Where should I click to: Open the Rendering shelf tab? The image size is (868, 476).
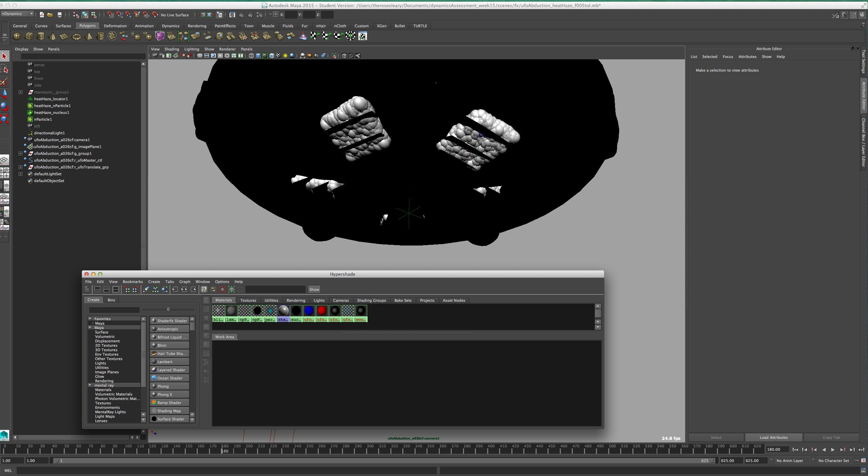[197, 26]
